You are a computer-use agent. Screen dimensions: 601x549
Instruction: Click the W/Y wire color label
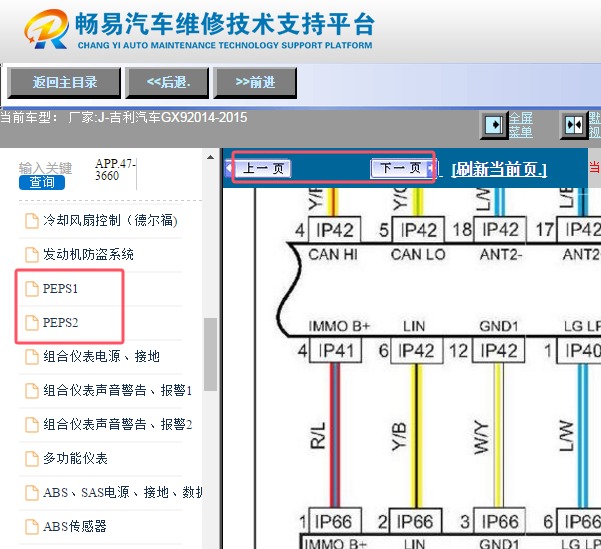(x=481, y=437)
